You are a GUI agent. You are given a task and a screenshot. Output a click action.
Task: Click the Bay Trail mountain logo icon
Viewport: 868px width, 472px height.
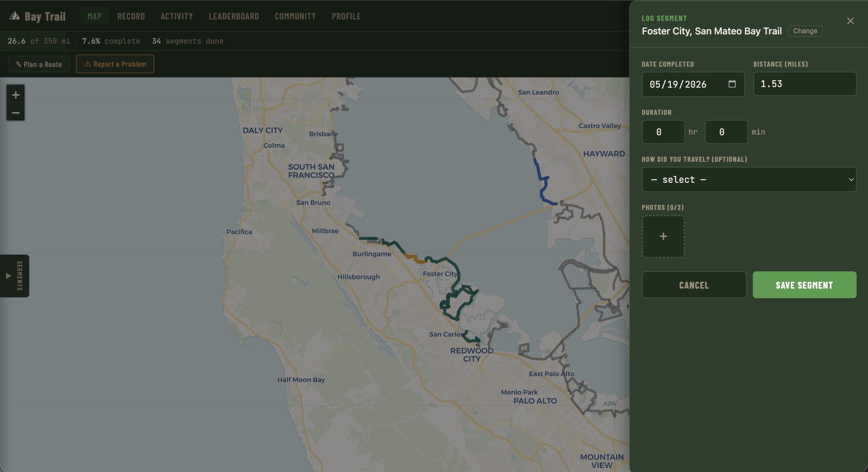(x=14, y=16)
